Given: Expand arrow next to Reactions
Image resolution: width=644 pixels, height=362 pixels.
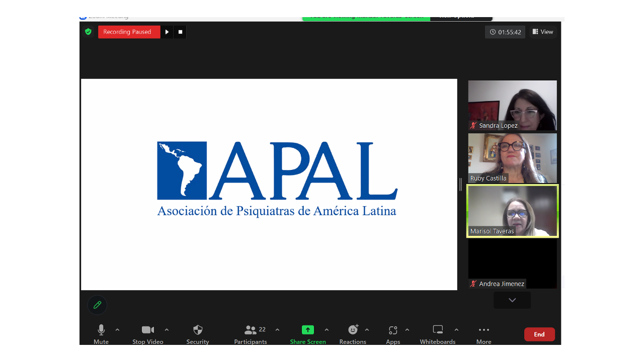Looking at the screenshot, I should pyautogui.click(x=367, y=330).
